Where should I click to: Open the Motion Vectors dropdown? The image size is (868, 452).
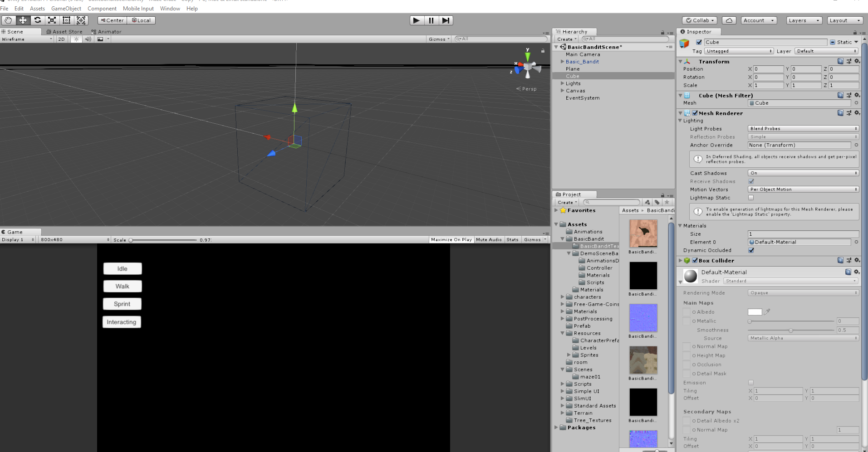[x=803, y=190]
